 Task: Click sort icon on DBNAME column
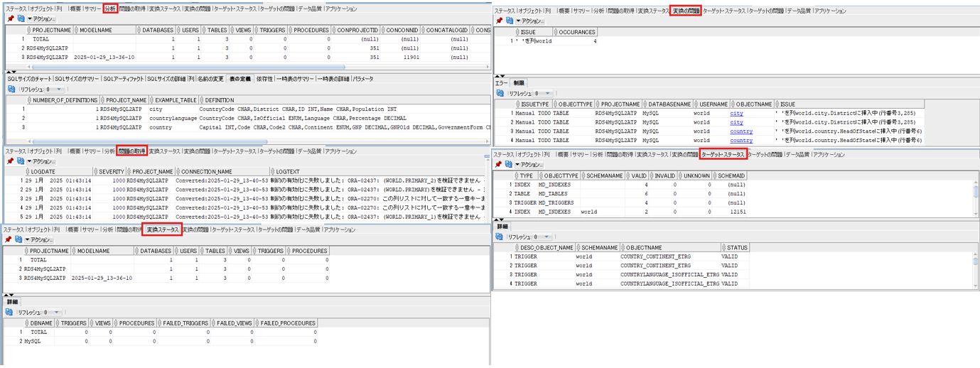26,323
